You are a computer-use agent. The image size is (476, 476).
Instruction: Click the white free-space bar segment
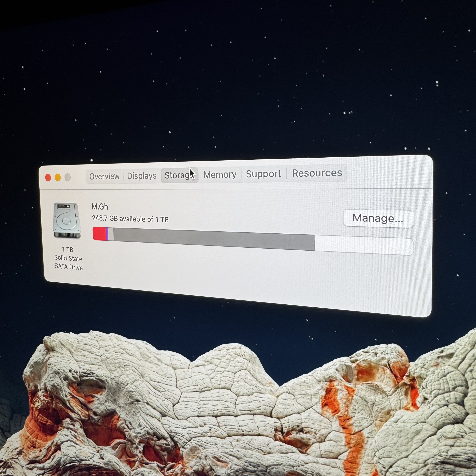tap(363, 245)
